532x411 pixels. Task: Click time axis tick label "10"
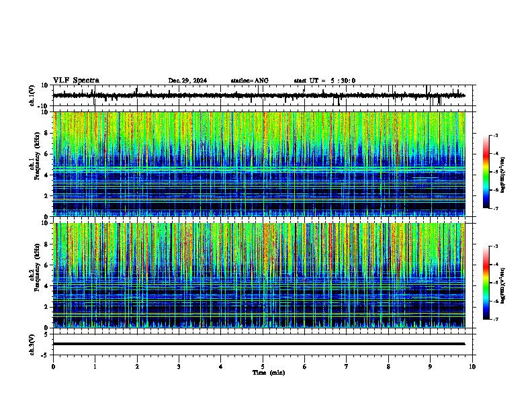coord(472,367)
